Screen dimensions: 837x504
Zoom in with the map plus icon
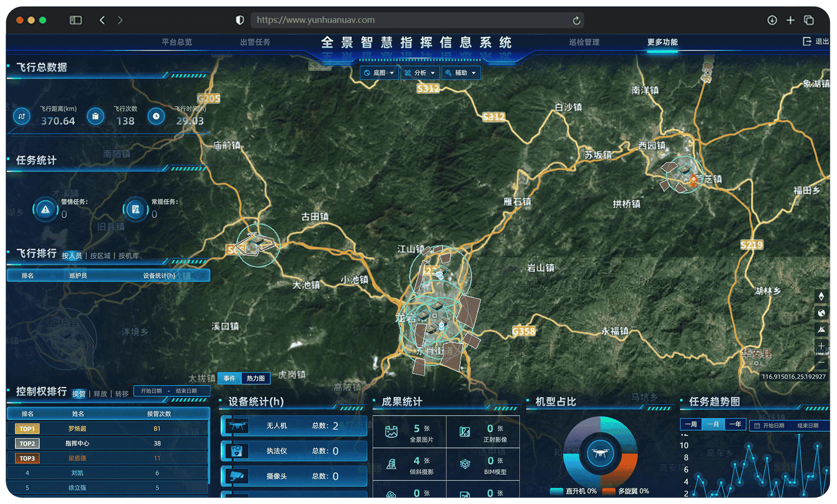(821, 346)
